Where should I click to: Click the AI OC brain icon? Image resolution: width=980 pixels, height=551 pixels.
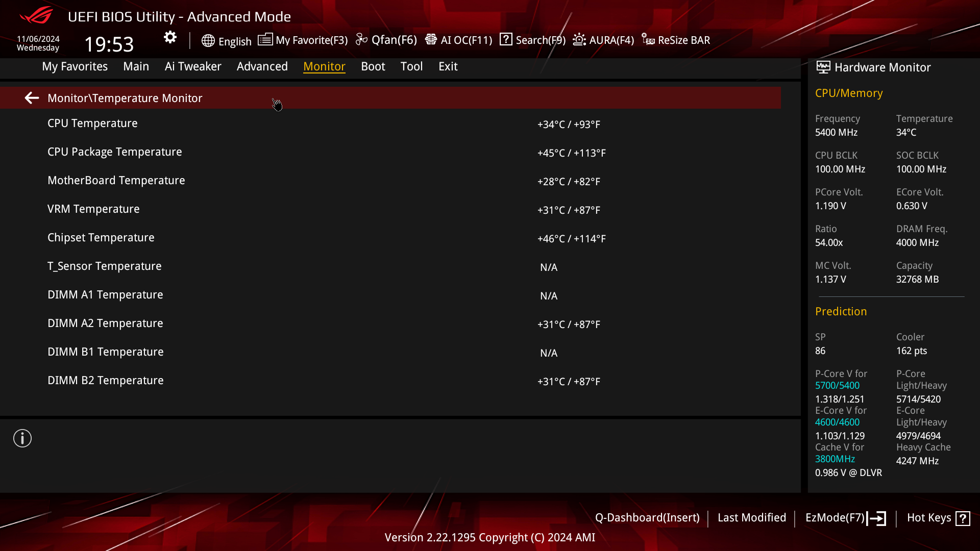[431, 40]
